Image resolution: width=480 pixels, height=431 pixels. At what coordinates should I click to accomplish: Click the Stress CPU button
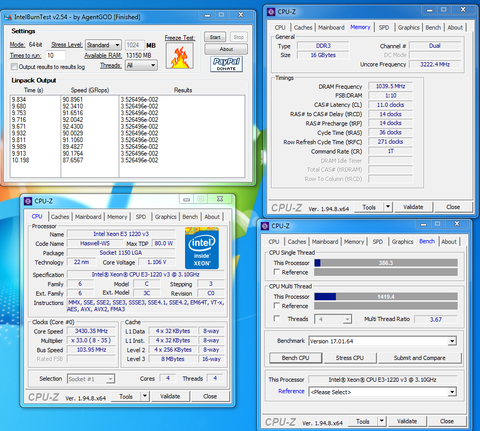click(x=350, y=358)
